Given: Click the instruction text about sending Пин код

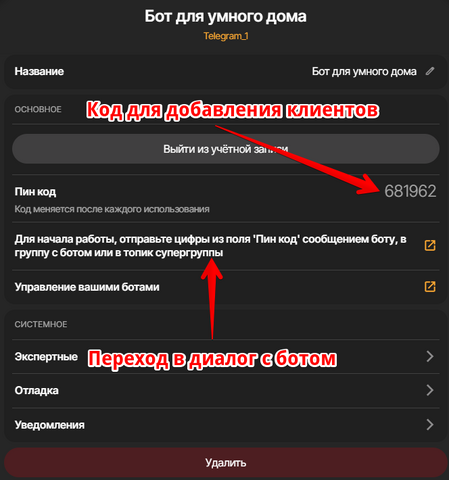Looking at the screenshot, I should (x=210, y=246).
